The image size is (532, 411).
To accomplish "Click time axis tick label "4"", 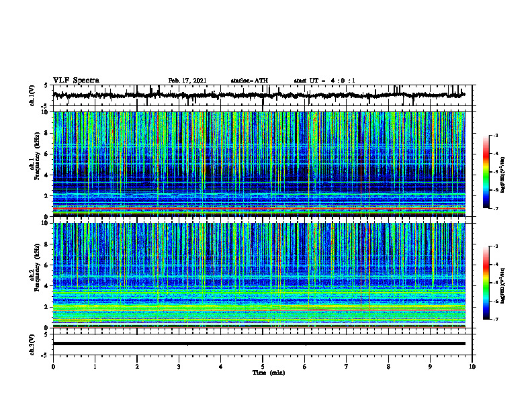I will pos(221,367).
